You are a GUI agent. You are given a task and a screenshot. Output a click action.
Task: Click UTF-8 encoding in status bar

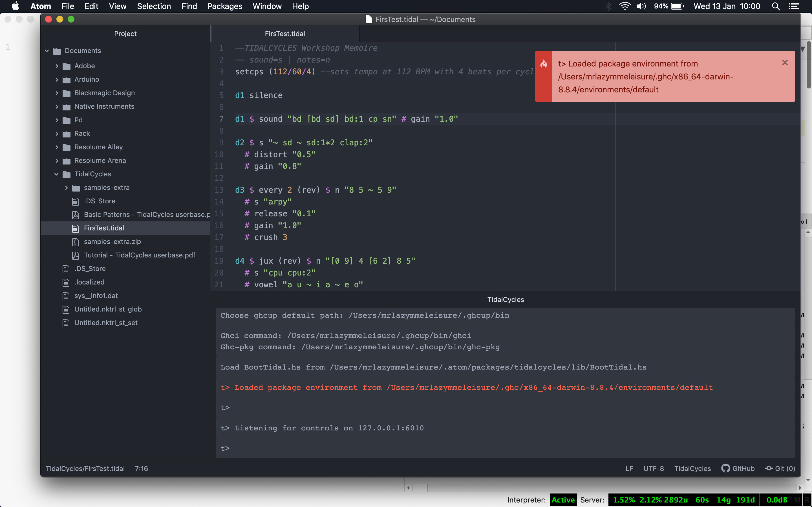coord(653,468)
